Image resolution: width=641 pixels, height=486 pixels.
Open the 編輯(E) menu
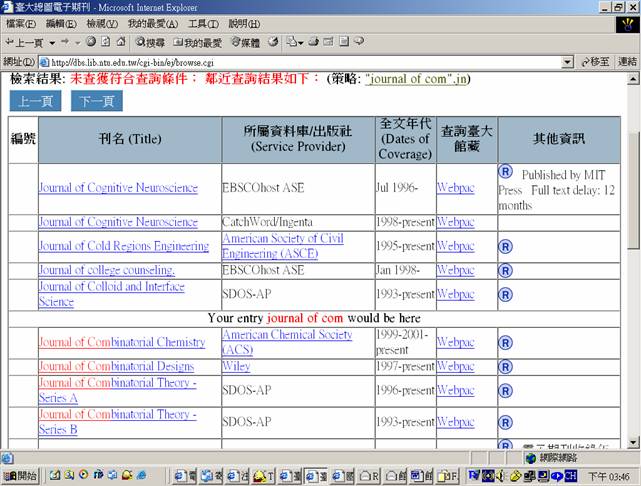point(61,24)
